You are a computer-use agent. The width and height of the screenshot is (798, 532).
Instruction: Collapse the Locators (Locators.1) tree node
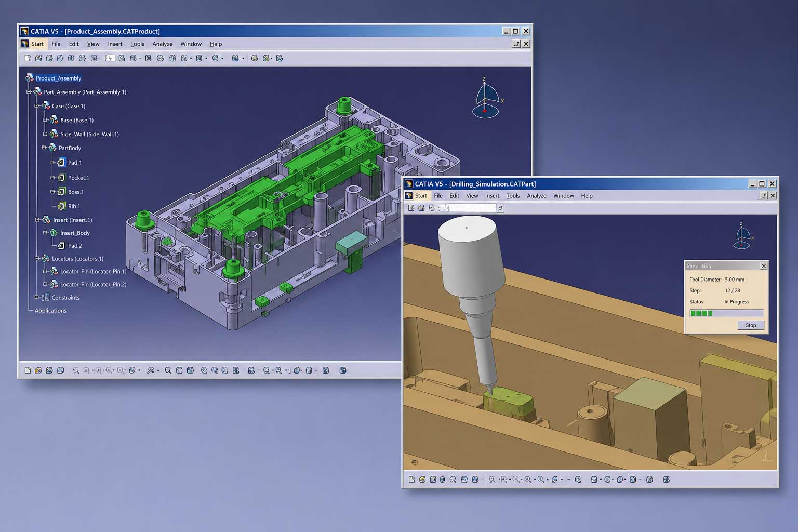pos(37,258)
